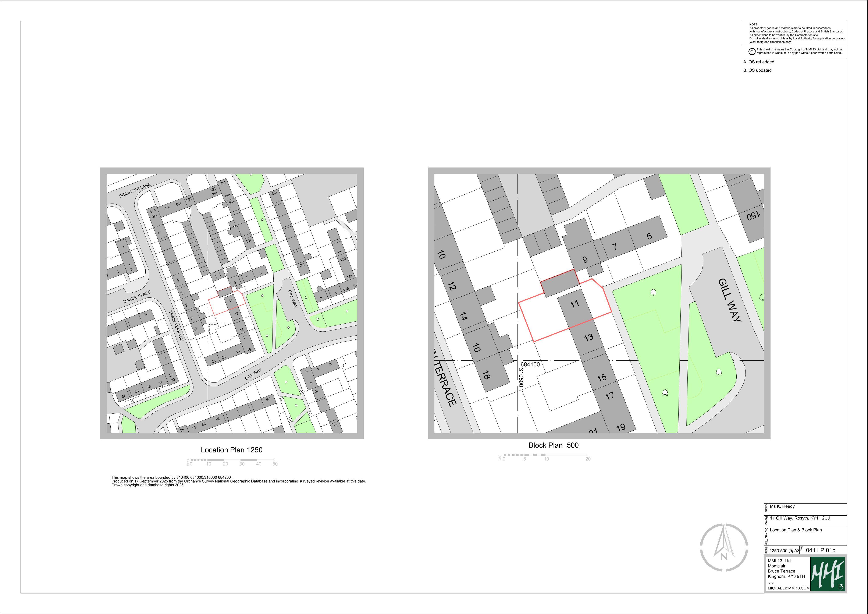Select revision note 'B. OS updated'
This screenshot has width=868, height=614.
point(757,70)
